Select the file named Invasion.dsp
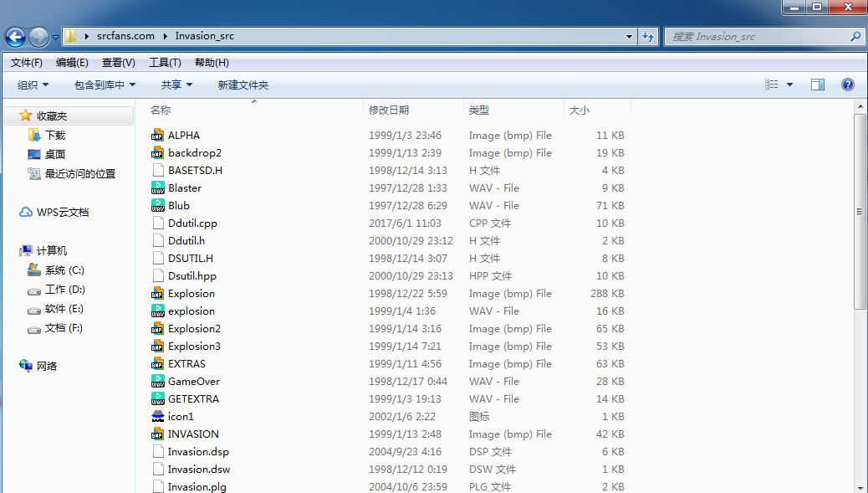The width and height of the screenshot is (868, 493). [198, 452]
